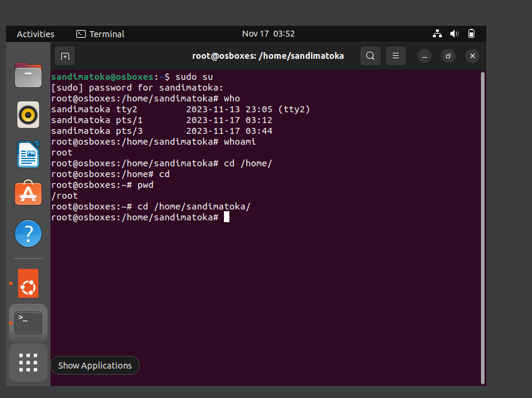Viewport: 532px width, 398px height.
Task: Open the Terminal app menu in top bar
Action: [x=100, y=34]
